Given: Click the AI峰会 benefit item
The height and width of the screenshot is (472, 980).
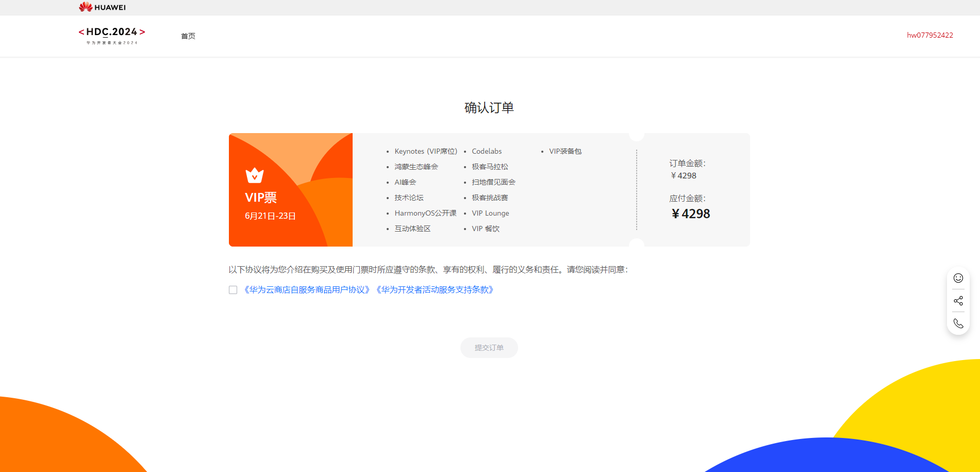Looking at the screenshot, I should point(405,182).
